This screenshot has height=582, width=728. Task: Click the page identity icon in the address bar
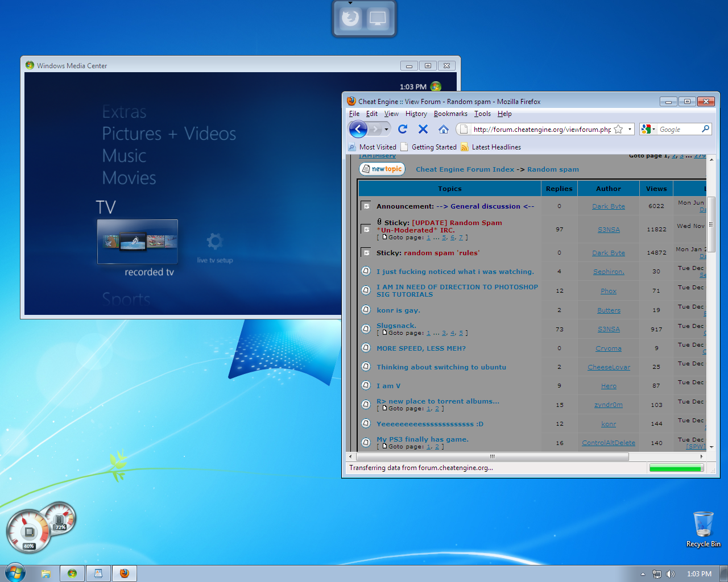464,129
